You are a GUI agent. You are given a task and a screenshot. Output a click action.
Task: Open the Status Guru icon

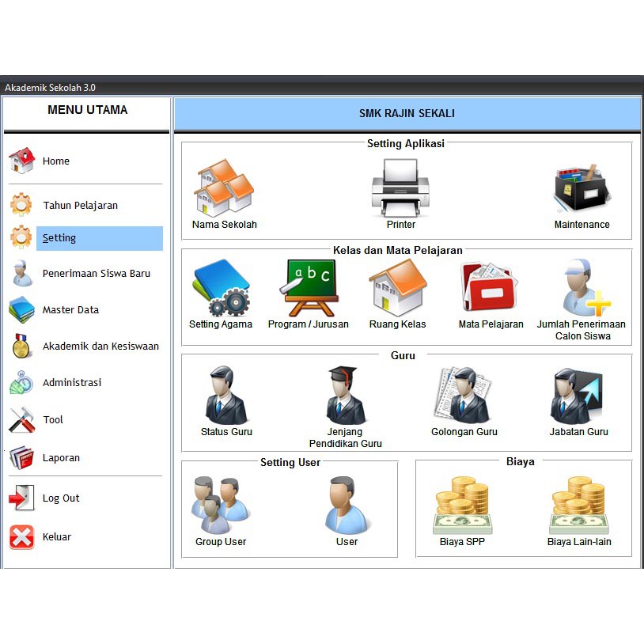coord(227,394)
